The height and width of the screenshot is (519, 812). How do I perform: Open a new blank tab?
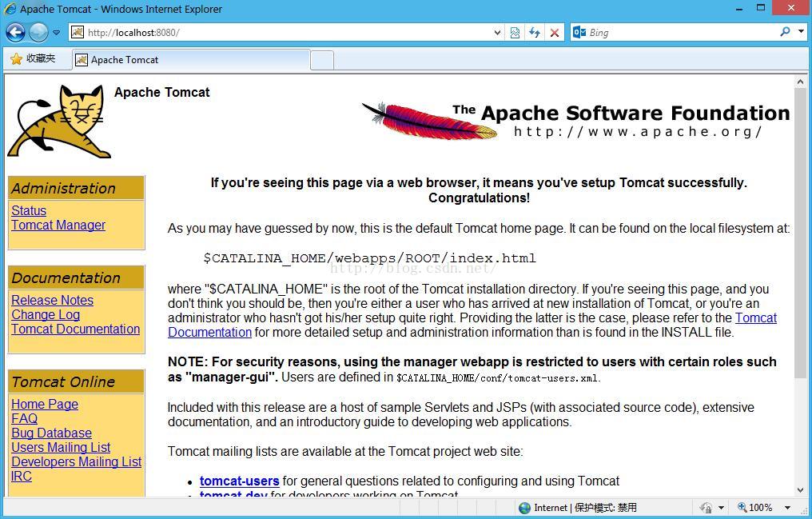pos(322,61)
